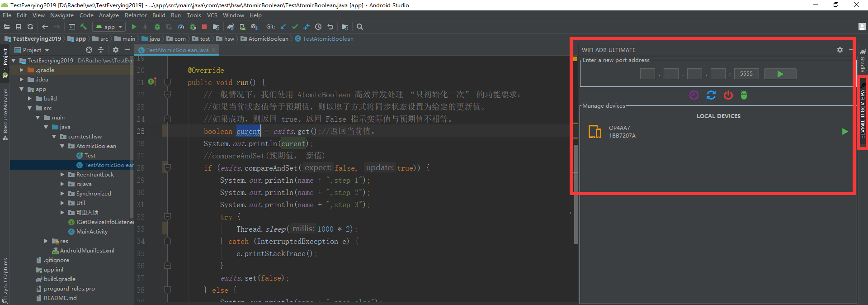
Task: Open the File menu
Action: (x=7, y=15)
